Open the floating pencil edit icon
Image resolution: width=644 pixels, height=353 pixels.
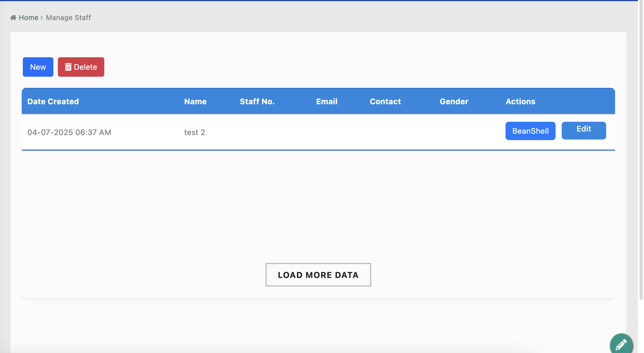coord(621,345)
